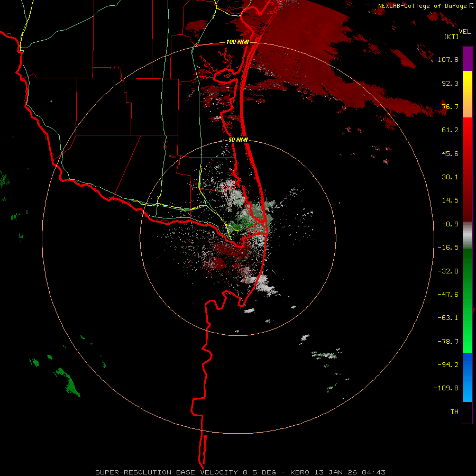
Task: Click the Super-Resolution Base Velocity caption
Action: pos(241,472)
